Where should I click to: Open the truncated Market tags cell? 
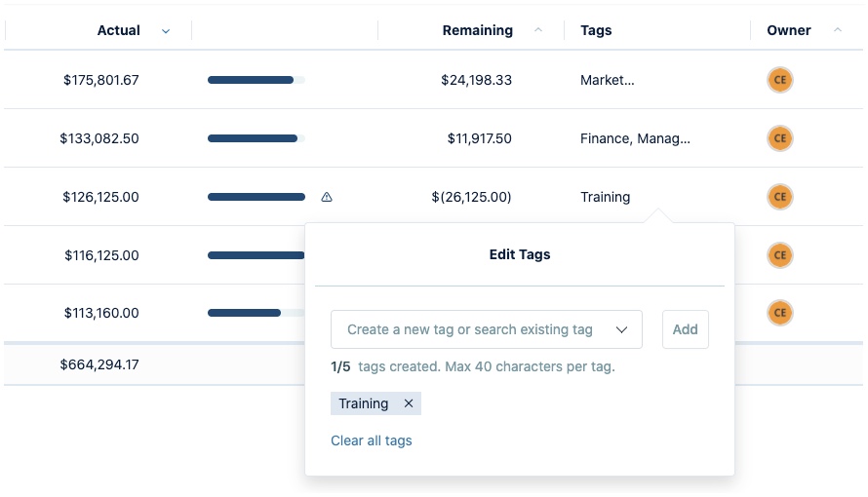pyautogui.click(x=607, y=80)
